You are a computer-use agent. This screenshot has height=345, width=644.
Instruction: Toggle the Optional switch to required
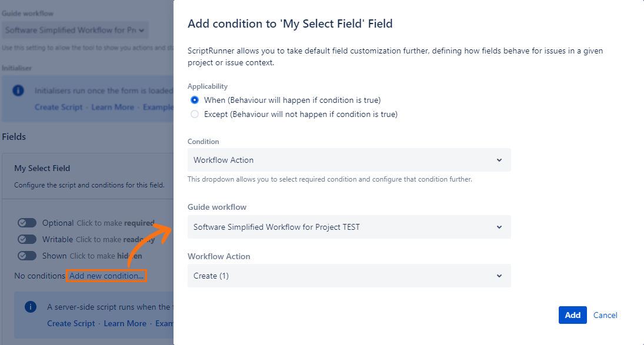pos(27,223)
